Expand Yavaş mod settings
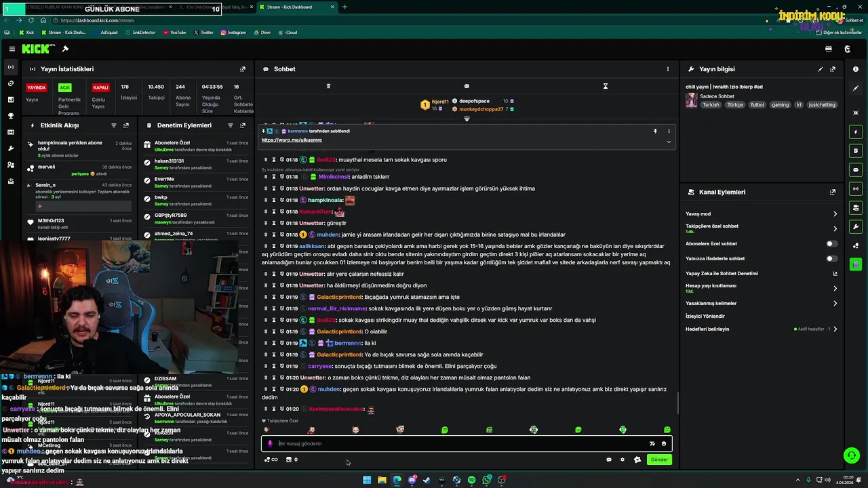The image size is (868, 488). click(835, 213)
